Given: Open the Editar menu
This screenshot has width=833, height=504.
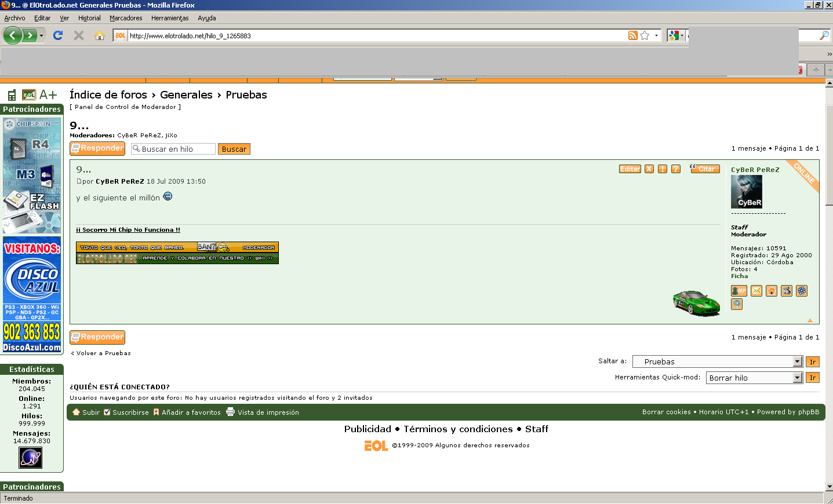Looking at the screenshot, I should coord(42,18).
